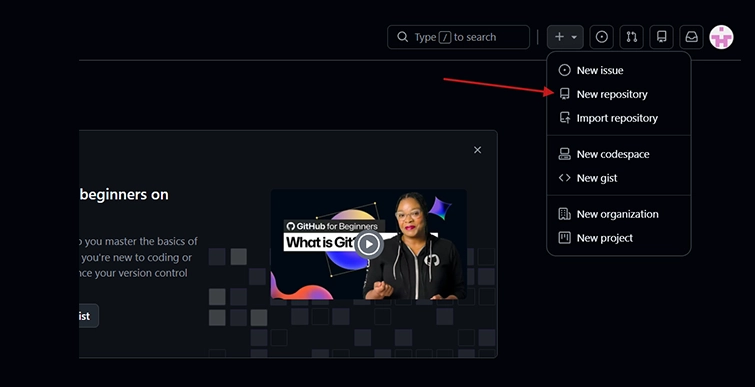The width and height of the screenshot is (755, 387).
Task: Choose New organization menu entry
Action: [x=619, y=214]
